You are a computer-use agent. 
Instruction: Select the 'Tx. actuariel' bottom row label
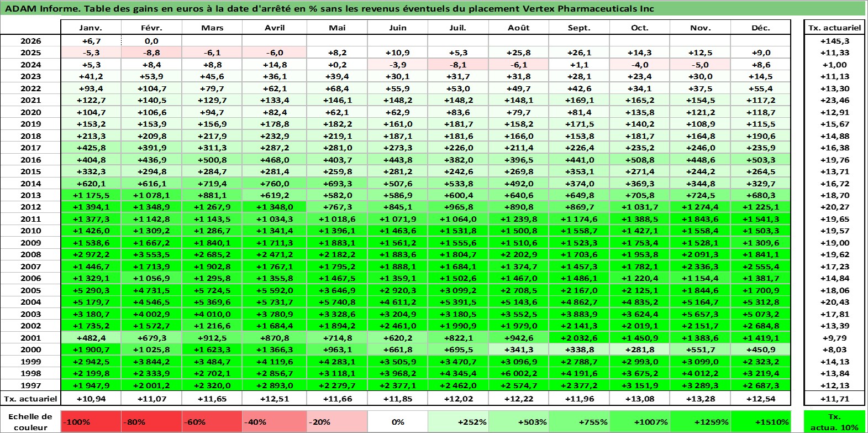pyautogui.click(x=30, y=398)
